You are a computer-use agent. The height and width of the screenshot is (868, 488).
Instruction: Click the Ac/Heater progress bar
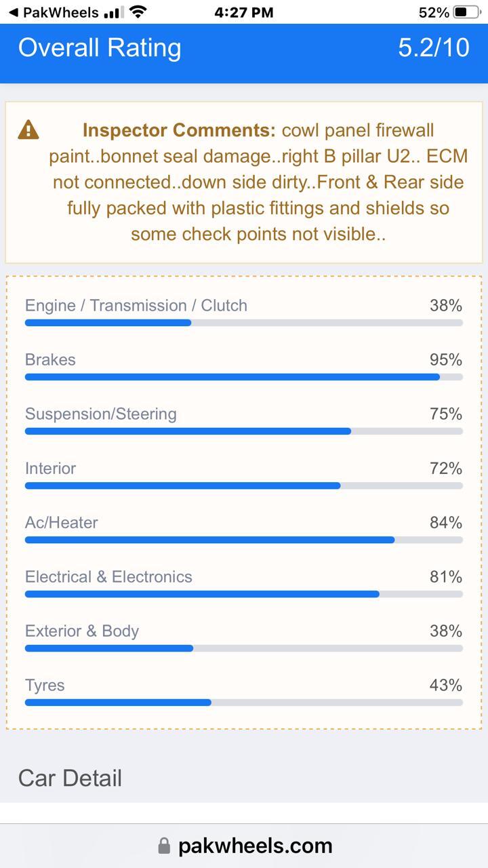coord(244,540)
